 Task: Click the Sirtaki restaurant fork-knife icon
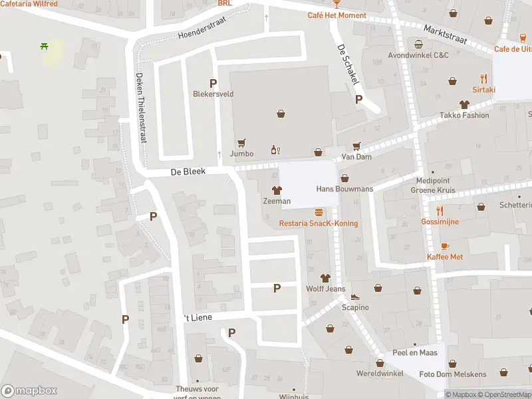point(484,78)
